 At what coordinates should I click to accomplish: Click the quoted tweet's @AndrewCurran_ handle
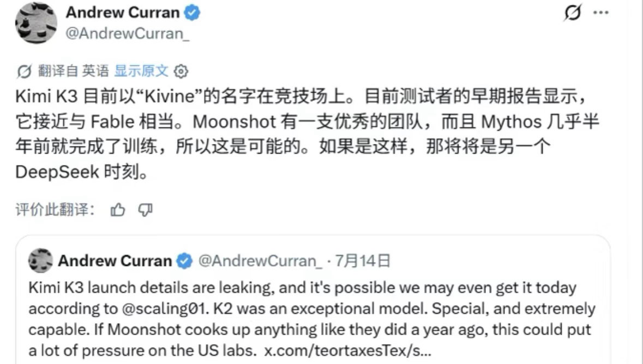coord(260,260)
